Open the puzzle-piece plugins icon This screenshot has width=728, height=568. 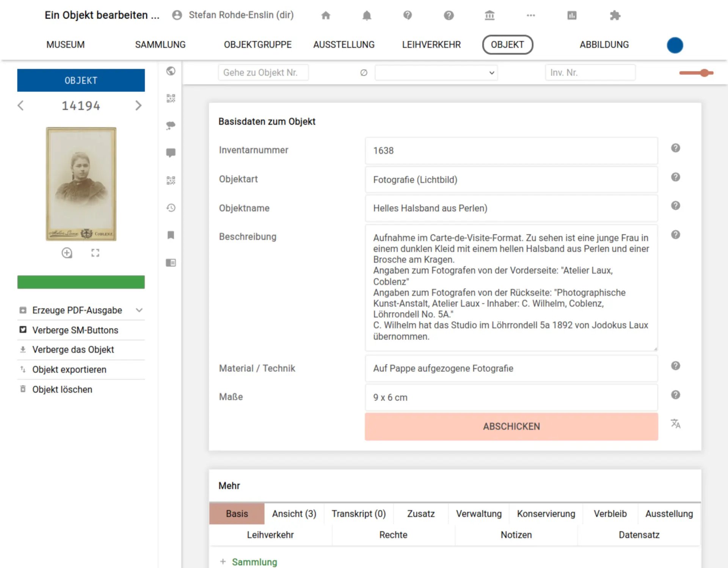pos(615,15)
